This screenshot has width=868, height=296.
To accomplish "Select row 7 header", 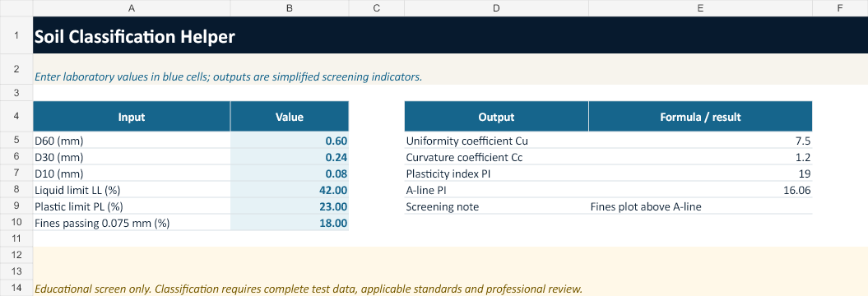I will (16, 173).
